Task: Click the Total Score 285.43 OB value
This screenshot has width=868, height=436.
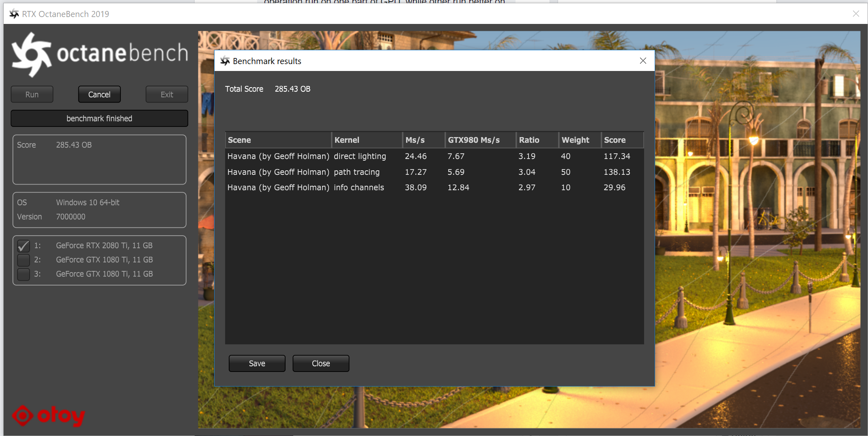Action: (292, 89)
